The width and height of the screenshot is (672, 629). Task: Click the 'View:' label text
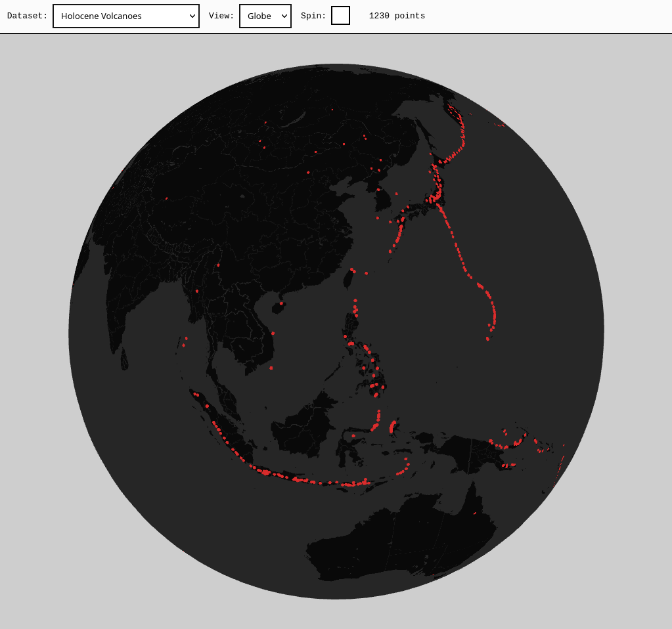coord(221,16)
